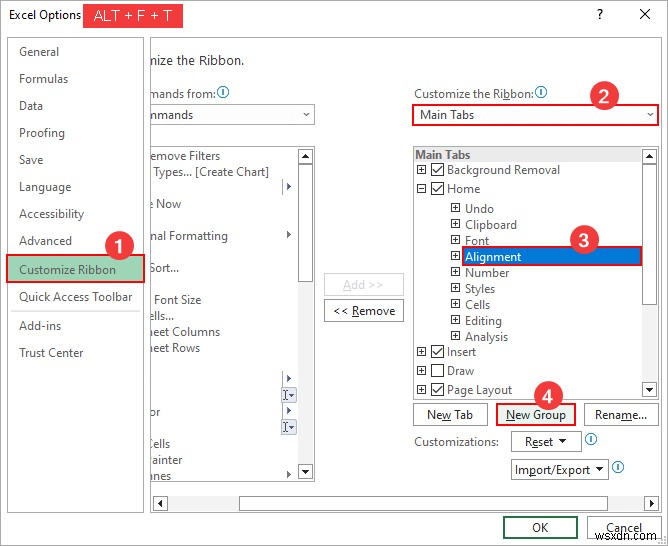The image size is (668, 546).
Task: Collapse the Home tab node
Action: click(x=421, y=188)
